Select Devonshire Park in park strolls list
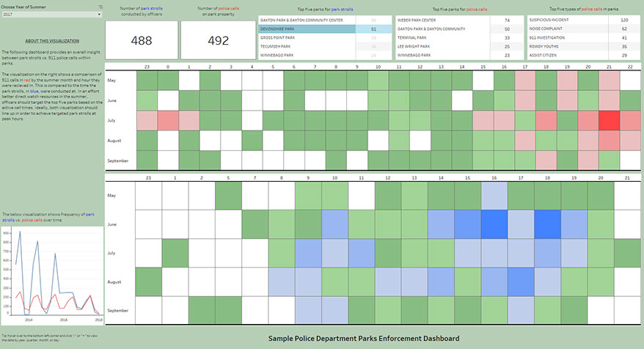This screenshot has height=349, width=644. click(307, 29)
